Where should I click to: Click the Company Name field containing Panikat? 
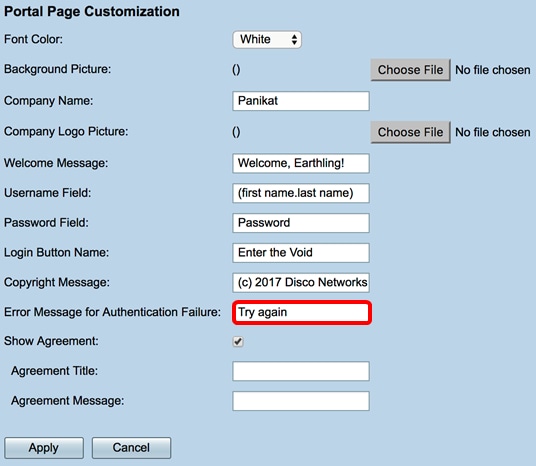tap(301, 101)
